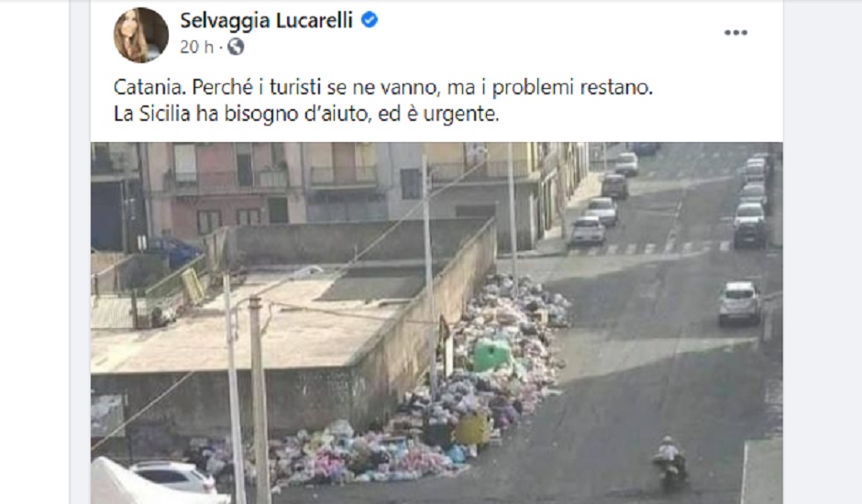The image size is (862, 504).
Task: Click the pedestrian crosswalk in the photo
Action: point(648,247)
